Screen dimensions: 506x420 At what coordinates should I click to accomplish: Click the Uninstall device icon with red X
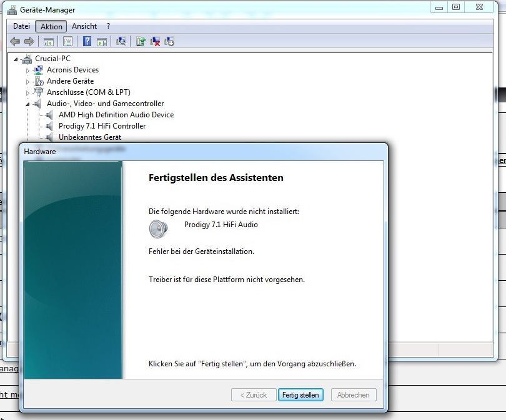click(155, 41)
